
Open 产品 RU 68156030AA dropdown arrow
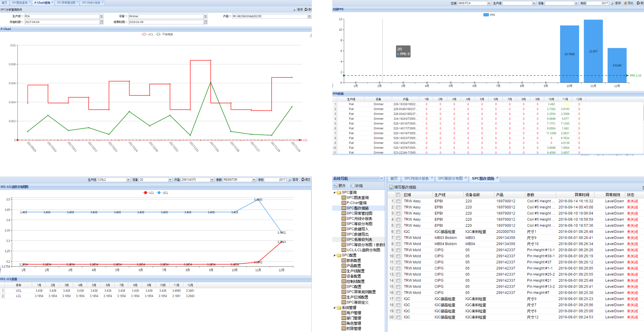pos(309,16)
